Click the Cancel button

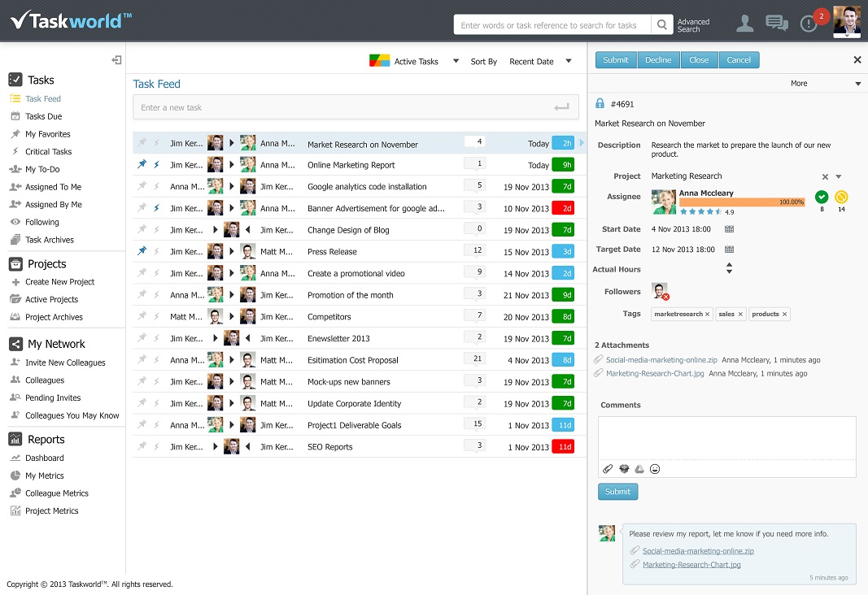(x=739, y=59)
